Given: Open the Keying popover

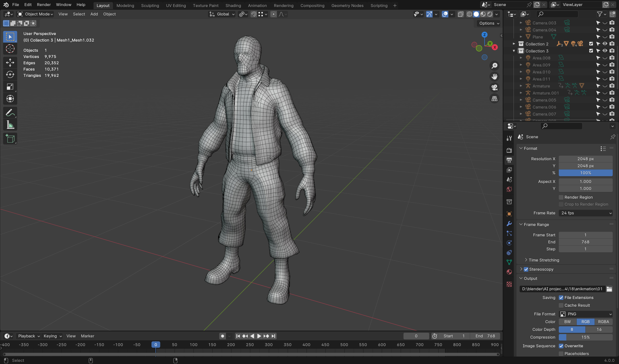Looking at the screenshot, I should 52,336.
